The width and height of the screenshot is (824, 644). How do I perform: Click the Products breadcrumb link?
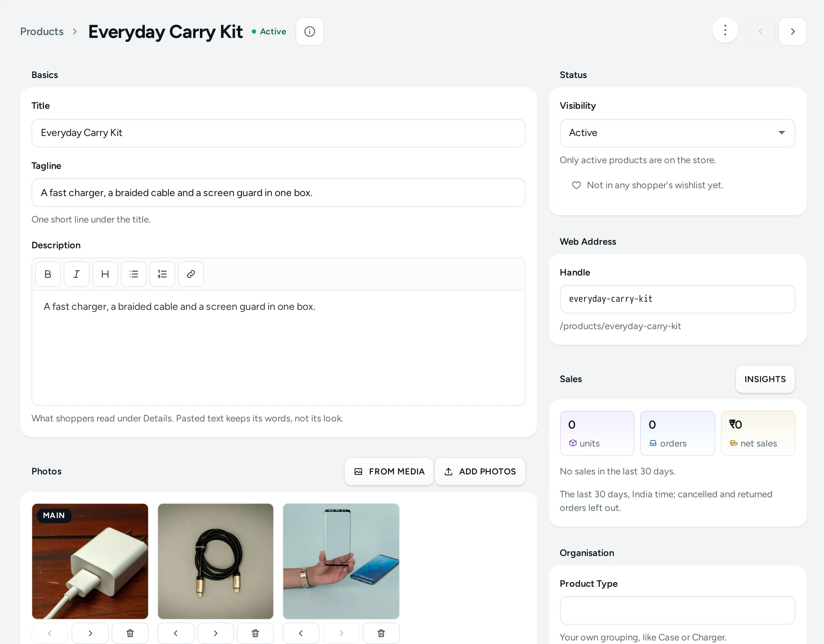[x=42, y=31]
